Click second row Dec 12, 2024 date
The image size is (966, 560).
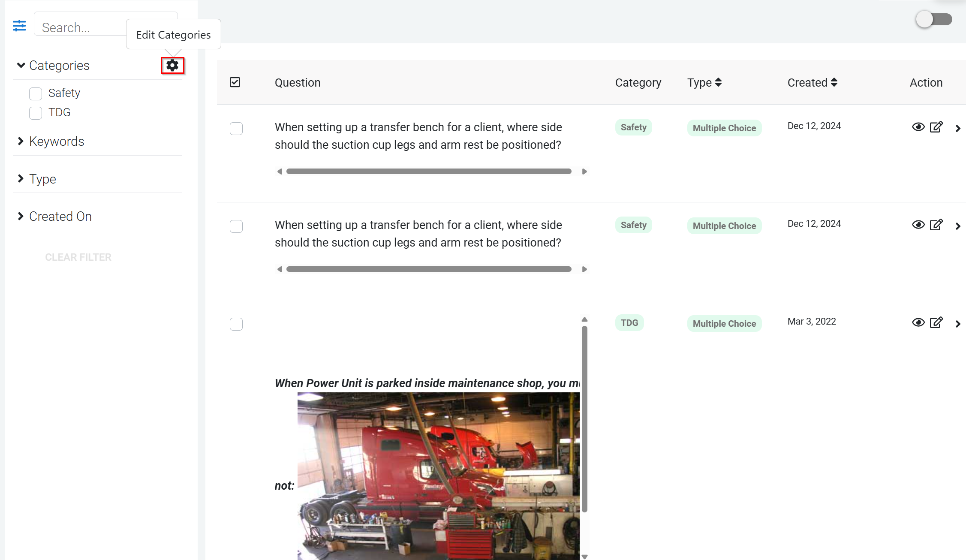coord(814,223)
